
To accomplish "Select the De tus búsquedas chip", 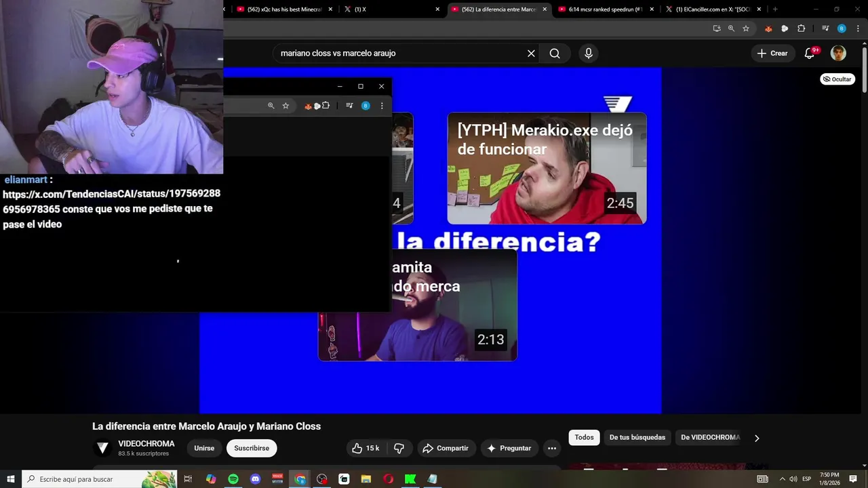I will tap(638, 438).
